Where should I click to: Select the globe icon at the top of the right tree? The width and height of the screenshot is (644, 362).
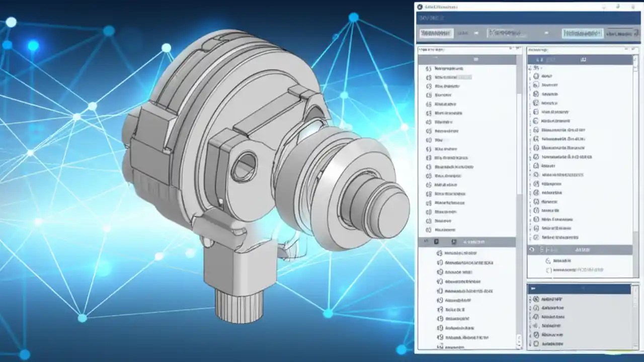pyautogui.click(x=536, y=76)
